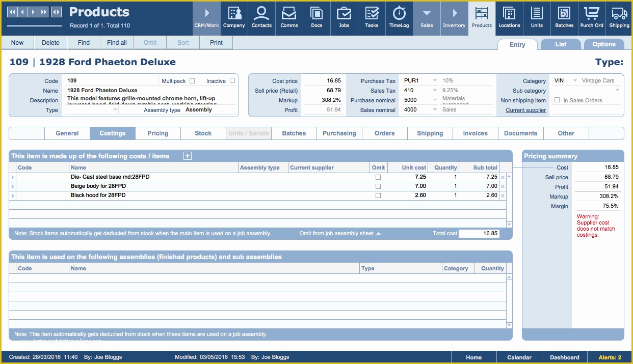Click the Print button
Image resolution: width=633 pixels, height=364 pixels.
[217, 43]
